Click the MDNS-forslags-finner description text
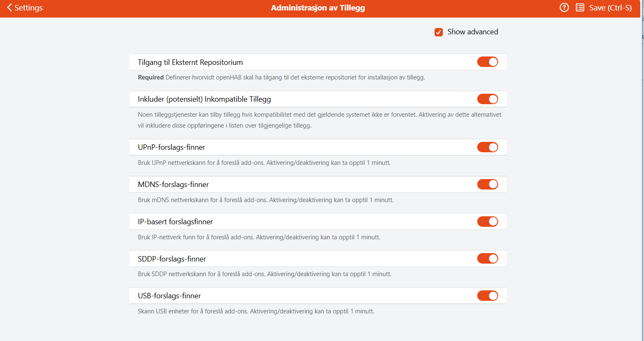 coord(266,200)
